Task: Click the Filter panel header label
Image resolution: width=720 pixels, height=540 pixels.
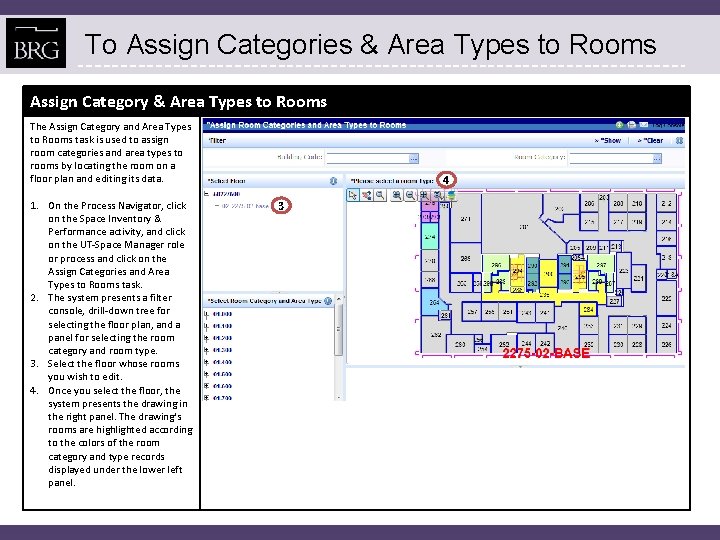Action: pyautogui.click(x=217, y=141)
